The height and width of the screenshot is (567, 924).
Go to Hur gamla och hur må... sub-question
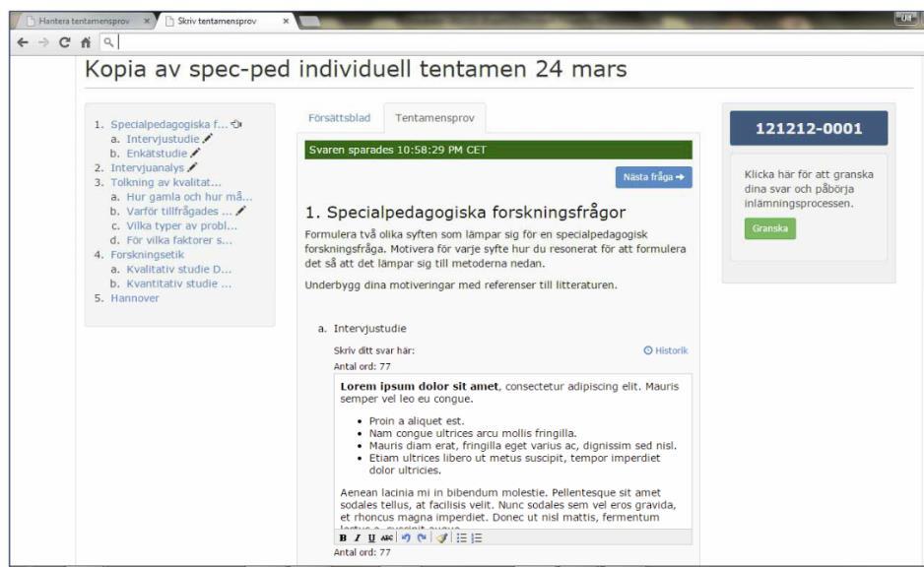[x=189, y=197]
